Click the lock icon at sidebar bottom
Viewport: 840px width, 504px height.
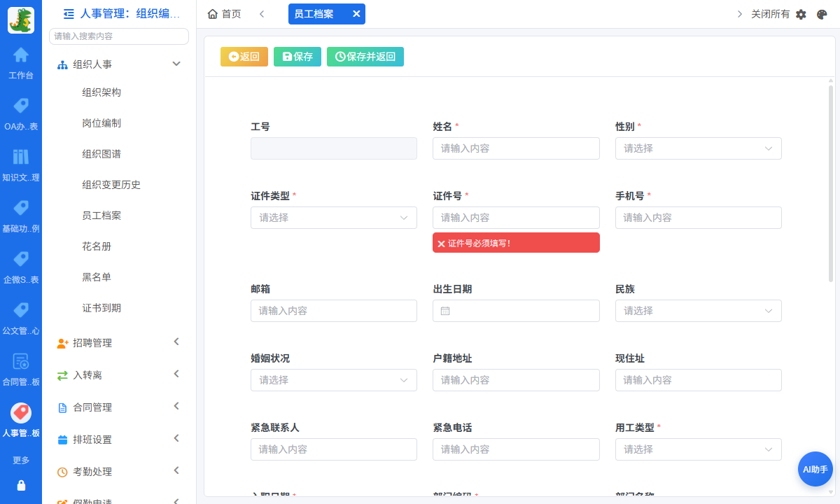[x=21, y=485]
